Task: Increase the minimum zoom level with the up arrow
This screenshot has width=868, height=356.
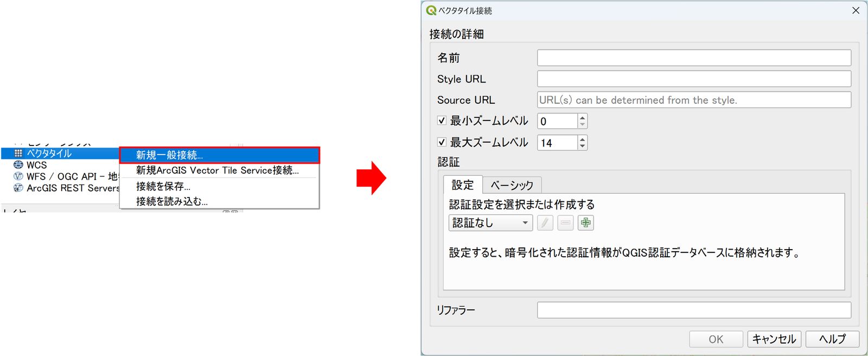Action: [x=582, y=117]
